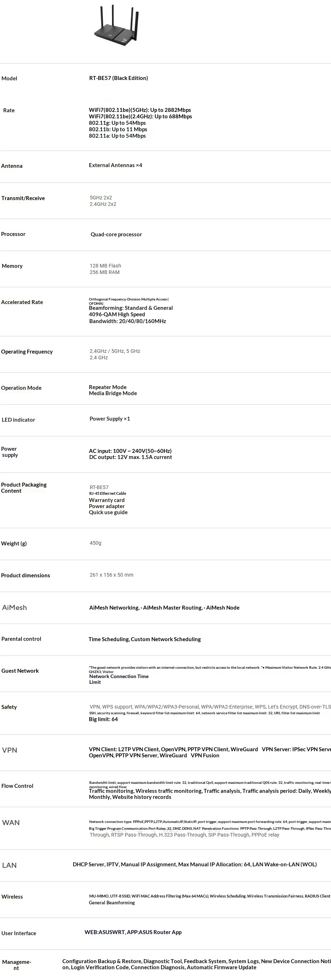The height and width of the screenshot is (980, 331).
Task: Click the Operating Frequency label
Action: tap(27, 351)
